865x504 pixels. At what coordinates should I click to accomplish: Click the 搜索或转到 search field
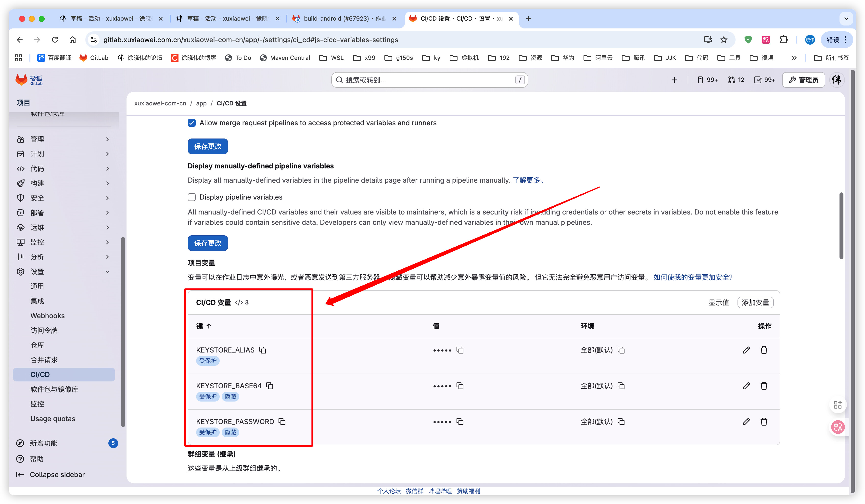pos(429,80)
